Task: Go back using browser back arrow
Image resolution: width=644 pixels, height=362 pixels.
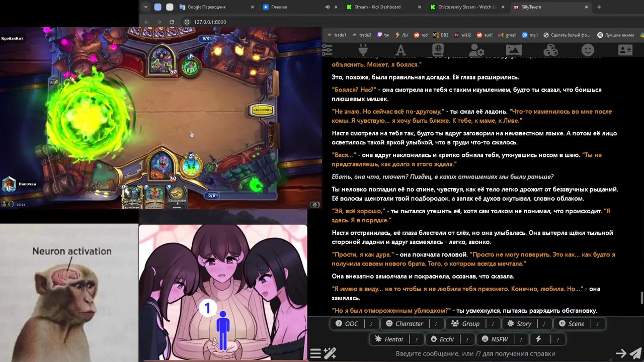Action: pyautogui.click(x=146, y=22)
